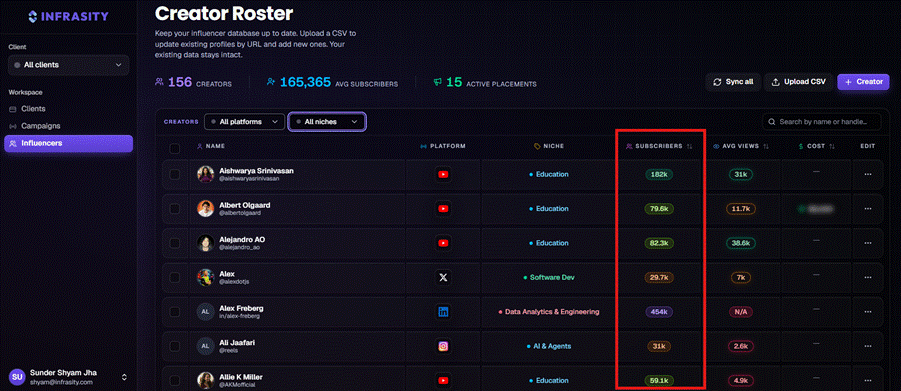Click Allie K Miller's YouTube platform icon

(x=443, y=381)
